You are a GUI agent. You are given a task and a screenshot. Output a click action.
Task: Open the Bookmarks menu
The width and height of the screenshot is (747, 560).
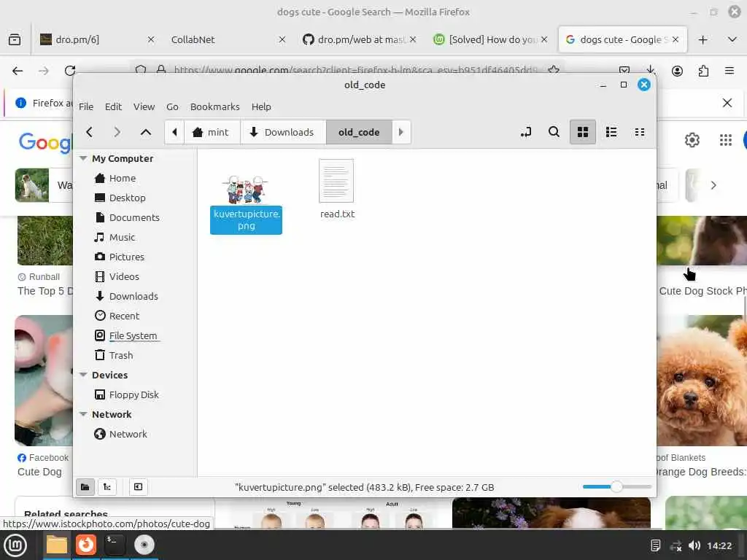point(215,106)
